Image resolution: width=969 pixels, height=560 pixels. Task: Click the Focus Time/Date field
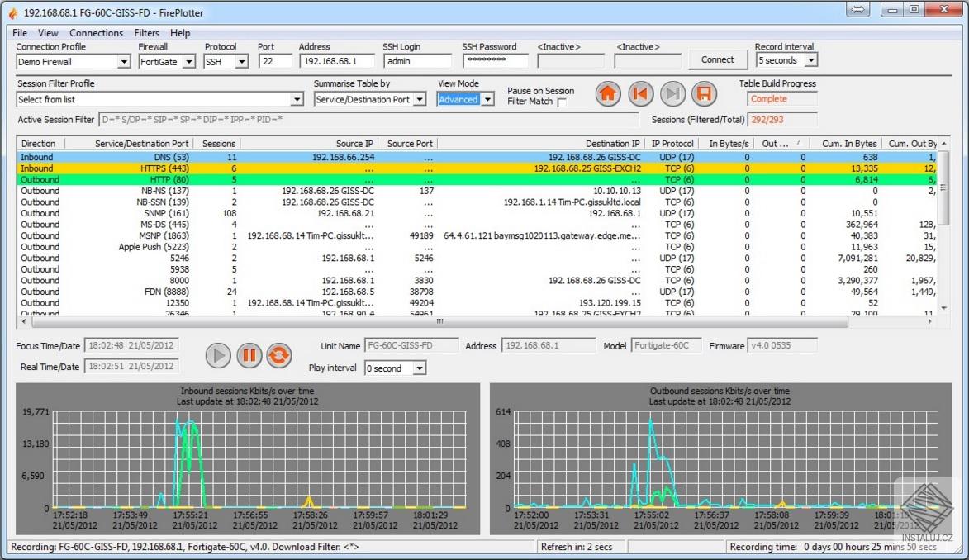pos(131,345)
